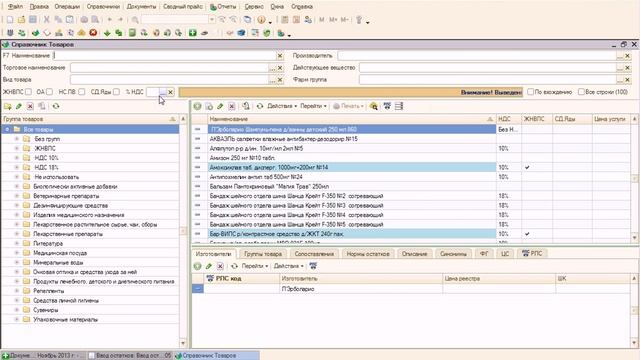Expand the Без групп tree node
Viewport: 640px width, 360px height.
(17, 139)
